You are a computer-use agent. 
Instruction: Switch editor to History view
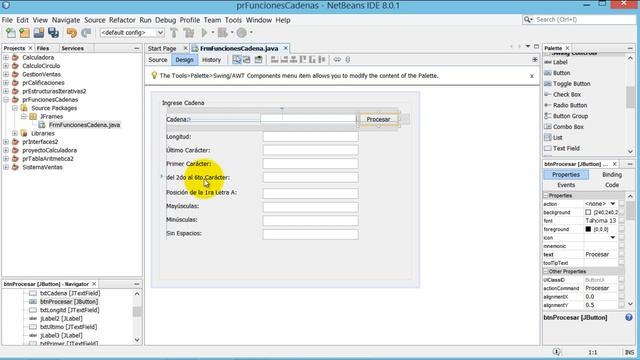[x=211, y=60]
